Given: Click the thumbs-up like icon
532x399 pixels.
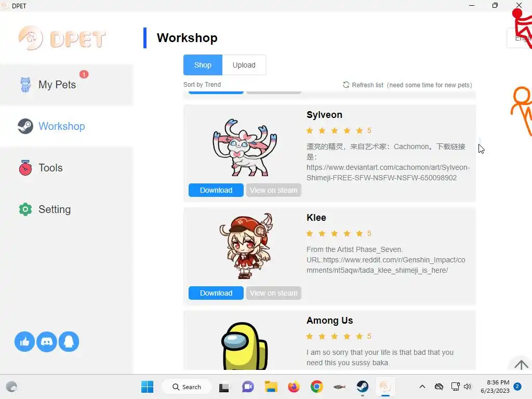Looking at the screenshot, I should pos(24,342).
